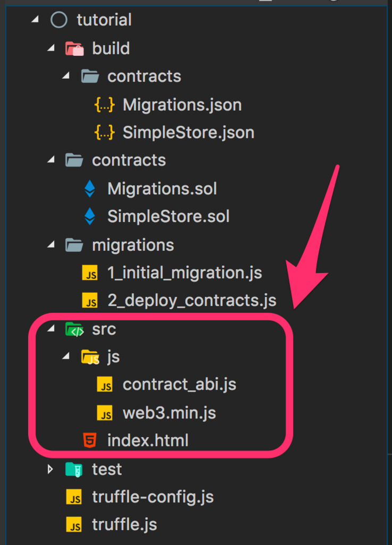Open the truffle.js file
Viewport: 392px width, 545px height.
pos(124,525)
